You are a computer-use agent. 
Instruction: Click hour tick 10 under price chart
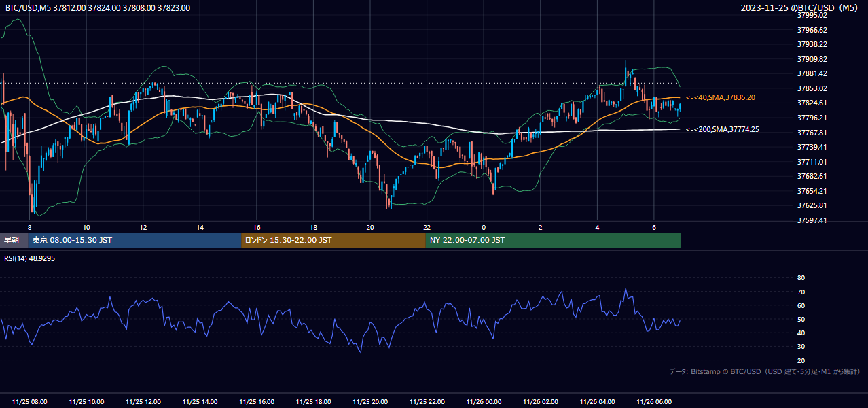86,227
